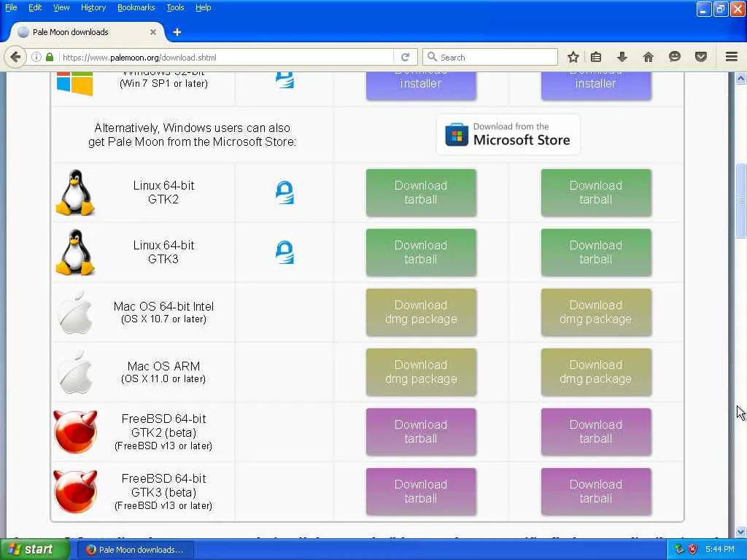This screenshot has width=747, height=560.
Task: Download from the Microsoft Store button
Action: coord(508,134)
